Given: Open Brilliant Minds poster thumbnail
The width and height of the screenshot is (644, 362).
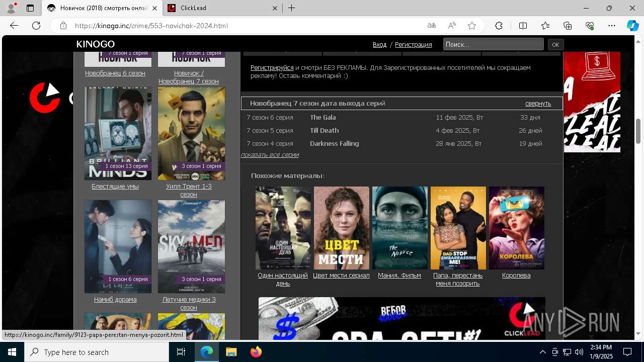Looking at the screenshot, I should click(118, 133).
